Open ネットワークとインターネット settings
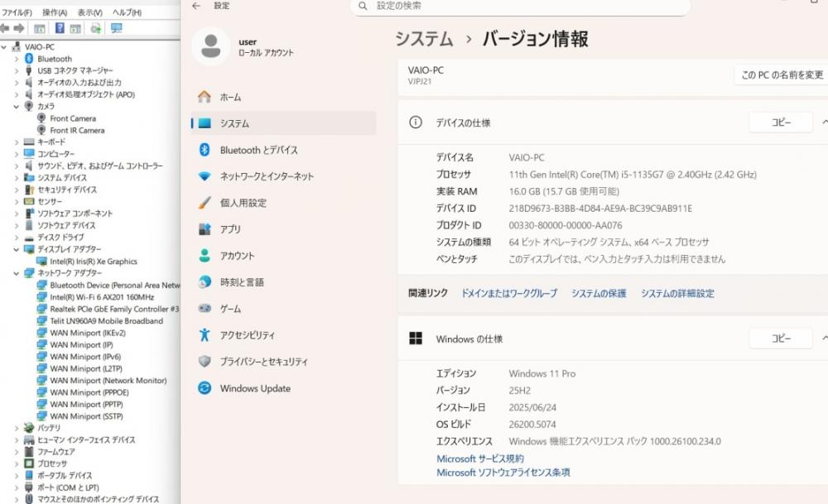 coord(283,176)
